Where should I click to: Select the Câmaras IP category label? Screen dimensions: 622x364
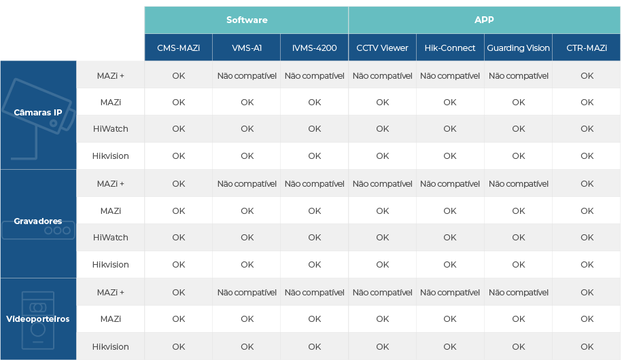[37, 113]
